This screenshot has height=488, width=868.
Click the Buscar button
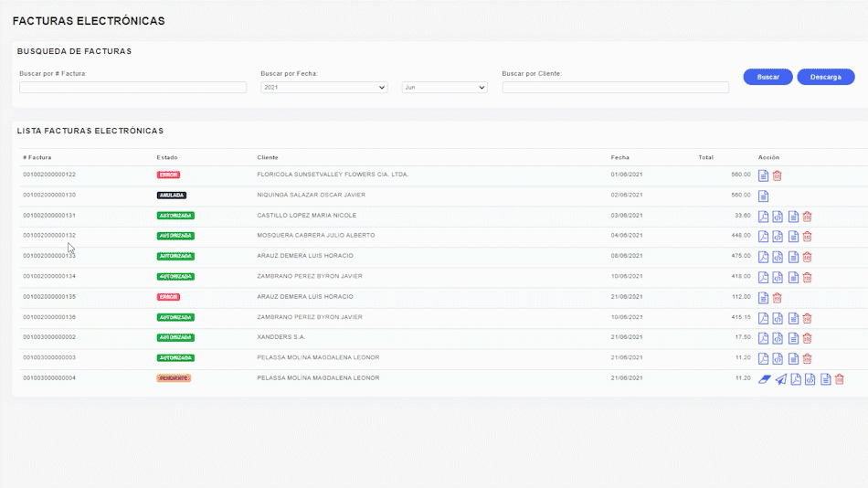[767, 77]
